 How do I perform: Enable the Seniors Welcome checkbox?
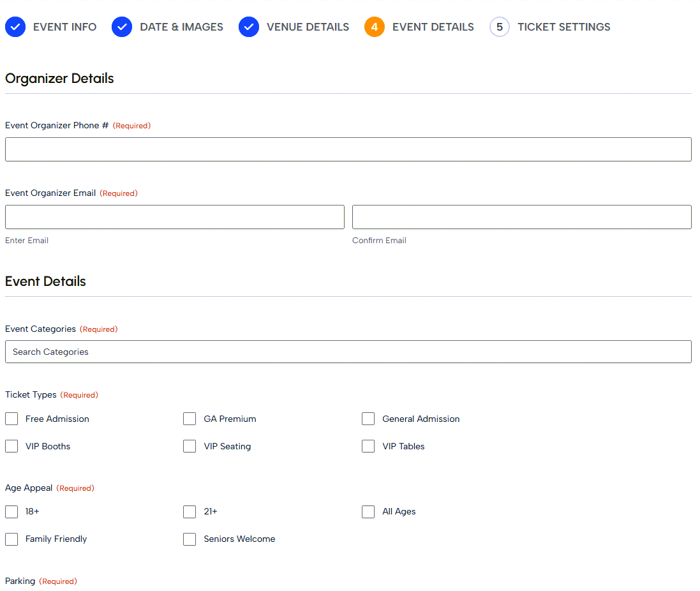(190, 539)
